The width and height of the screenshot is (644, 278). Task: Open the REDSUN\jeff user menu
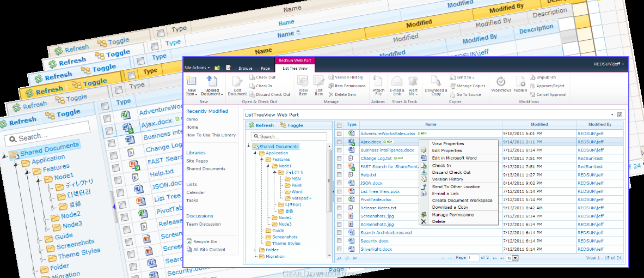click(x=609, y=64)
